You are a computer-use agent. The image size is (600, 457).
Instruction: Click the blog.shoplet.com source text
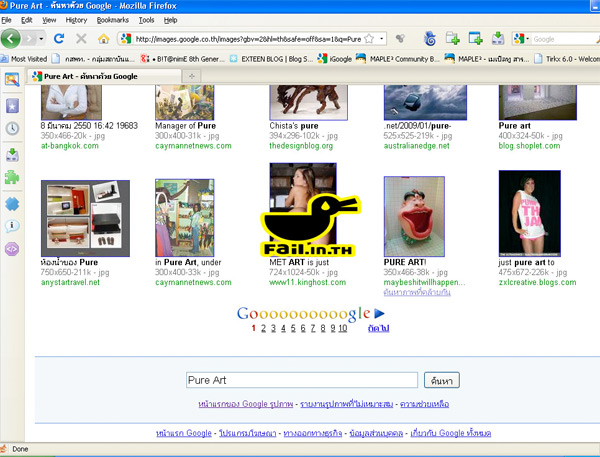tap(529, 146)
